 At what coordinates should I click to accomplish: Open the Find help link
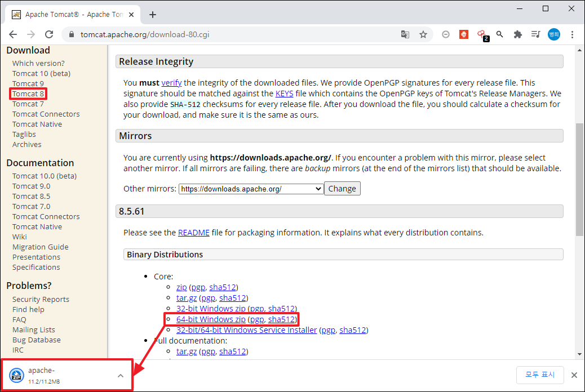pyautogui.click(x=28, y=309)
